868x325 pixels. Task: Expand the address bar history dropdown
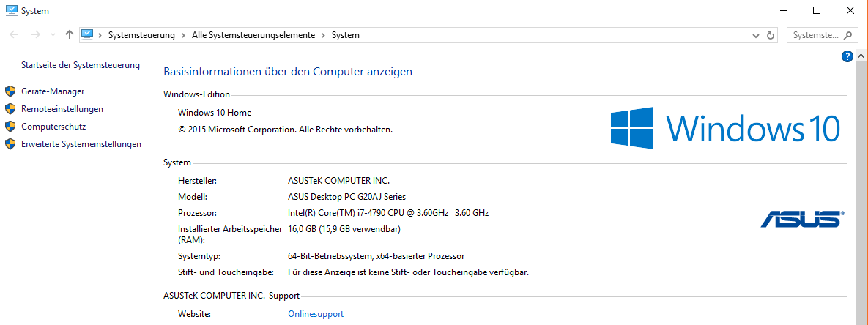(756, 35)
